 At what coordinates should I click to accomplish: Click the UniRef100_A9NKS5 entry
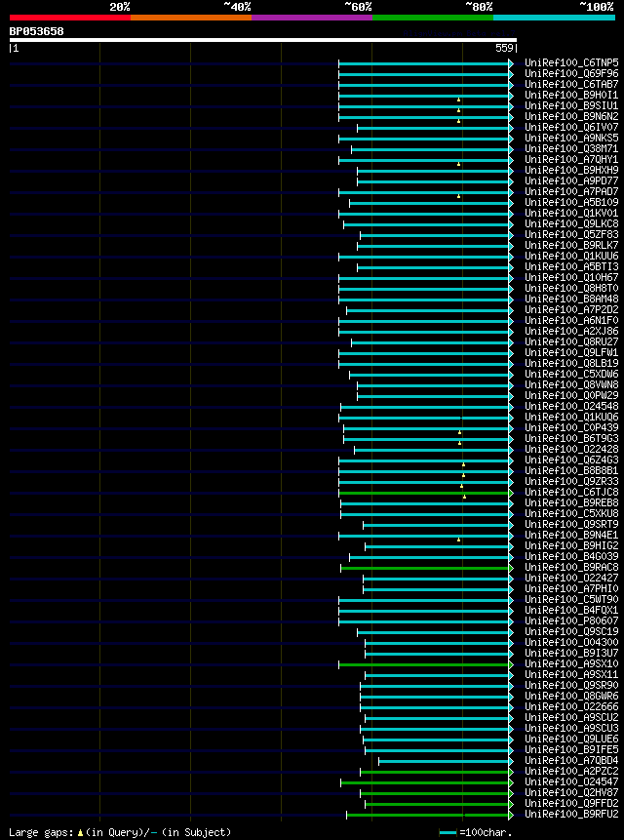[571, 138]
